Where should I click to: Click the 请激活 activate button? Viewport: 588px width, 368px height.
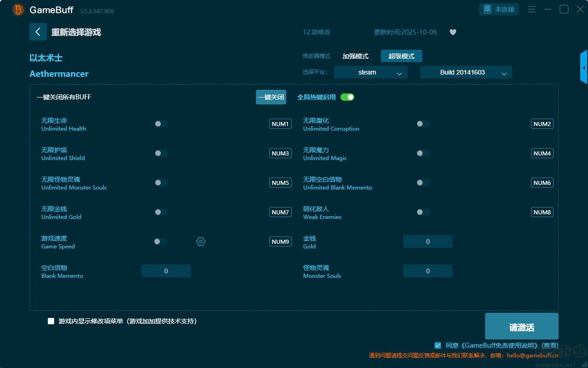[x=521, y=327]
